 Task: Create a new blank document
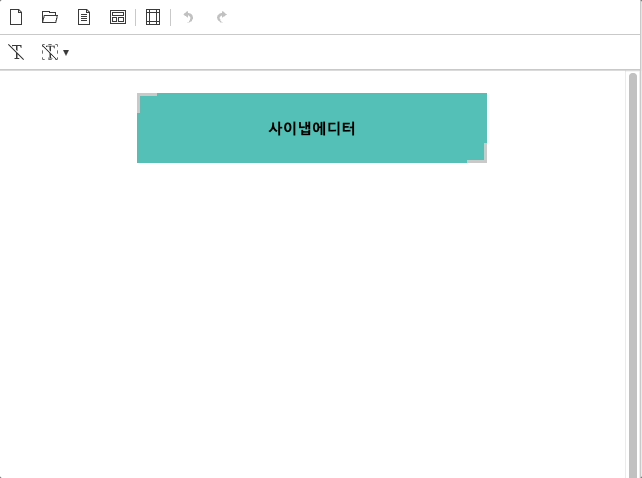[16, 17]
